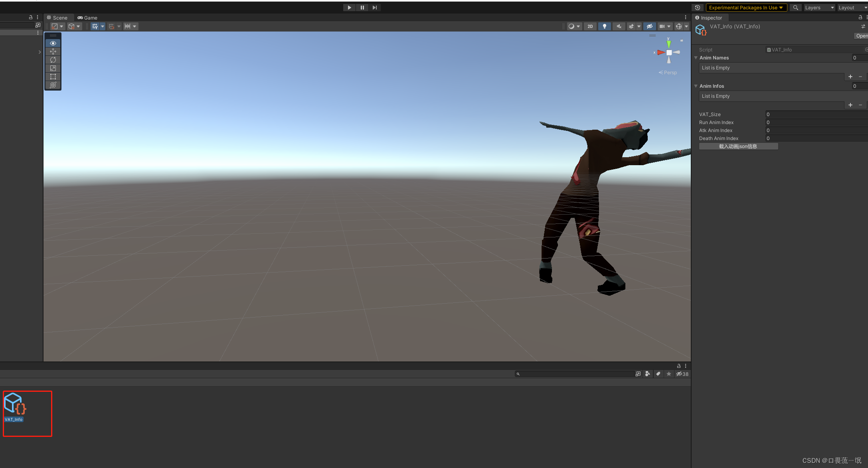This screenshot has width=868, height=468.
Task: Select the Scale tool in scene overlay
Action: coord(53,68)
